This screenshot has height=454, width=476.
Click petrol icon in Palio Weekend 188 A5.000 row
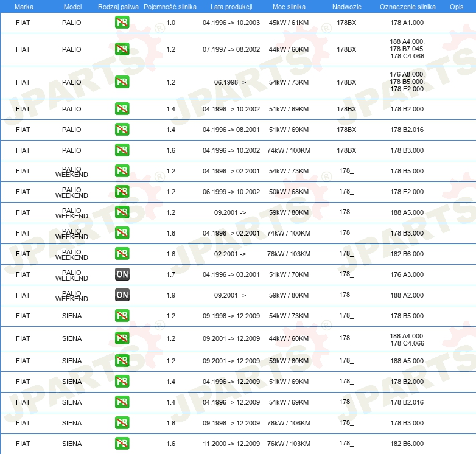tap(122, 212)
